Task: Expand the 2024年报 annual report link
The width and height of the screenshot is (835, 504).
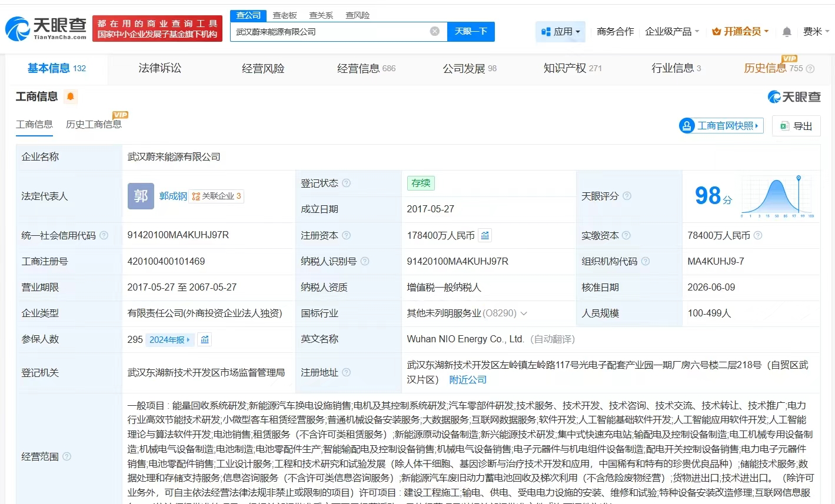Action: 169,339
